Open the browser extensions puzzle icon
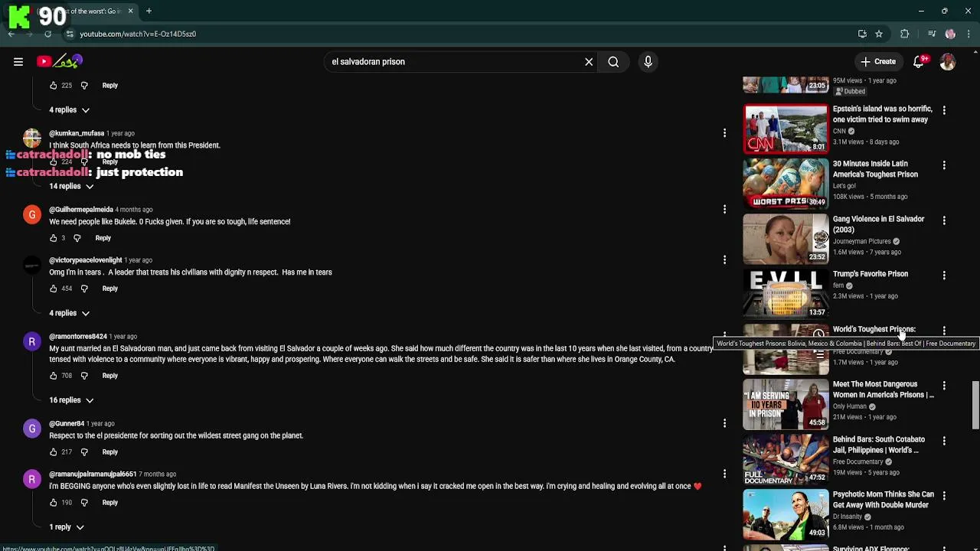Image resolution: width=980 pixels, height=551 pixels. point(904,34)
